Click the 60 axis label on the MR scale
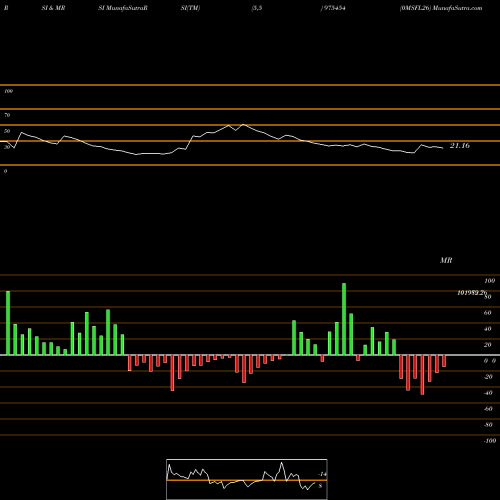The width and height of the screenshot is (500, 500). [487, 313]
